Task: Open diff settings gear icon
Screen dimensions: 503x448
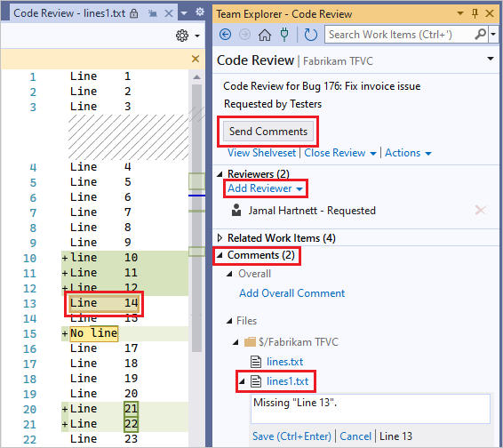Action: [x=182, y=36]
